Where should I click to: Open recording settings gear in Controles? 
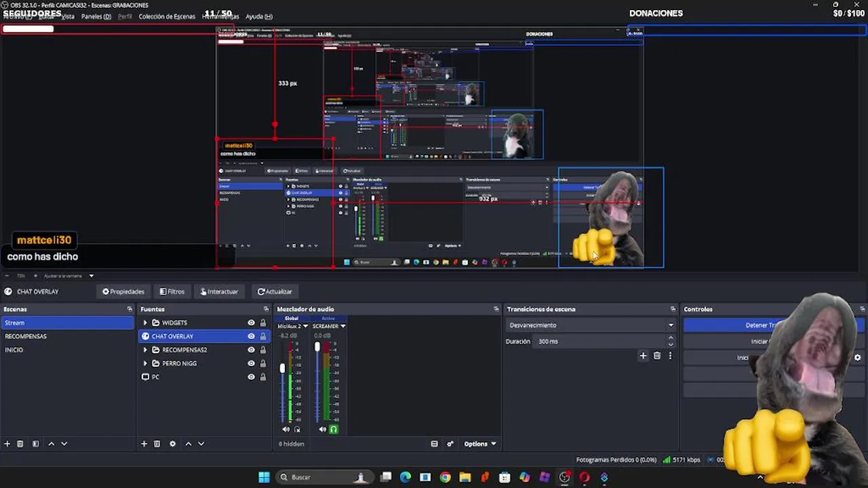(x=858, y=357)
